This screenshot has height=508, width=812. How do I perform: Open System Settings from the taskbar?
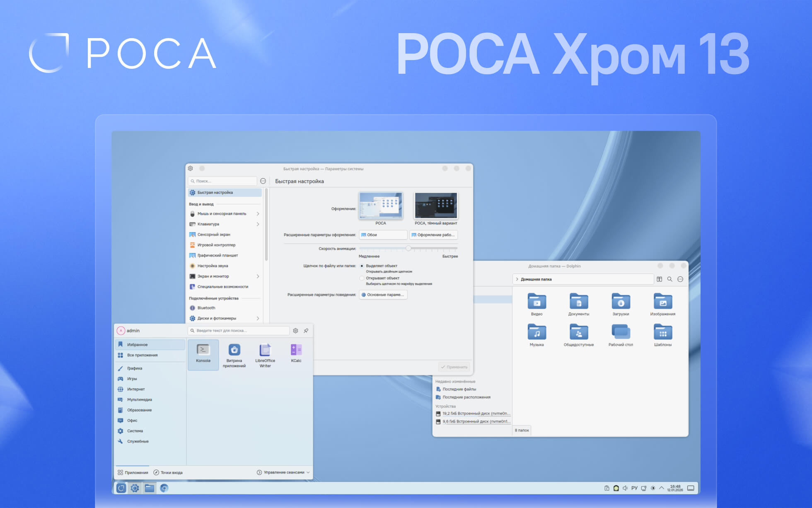click(x=135, y=488)
